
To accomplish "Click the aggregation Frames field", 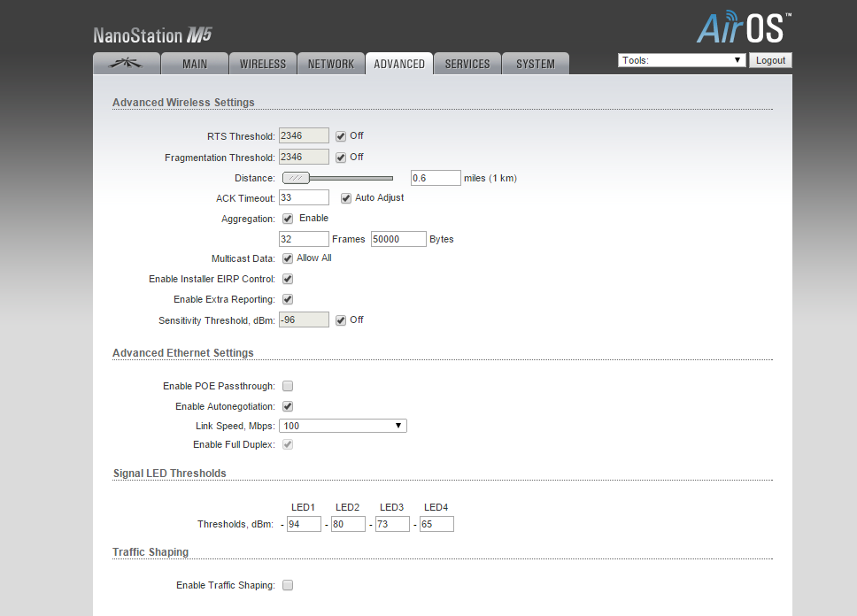I will (304, 239).
